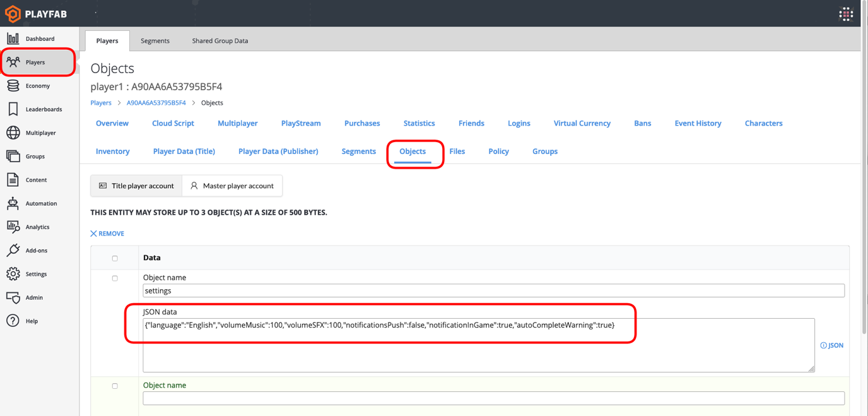This screenshot has width=868, height=416.
Task: Click the JSON textarea resize handle
Action: coord(811,369)
